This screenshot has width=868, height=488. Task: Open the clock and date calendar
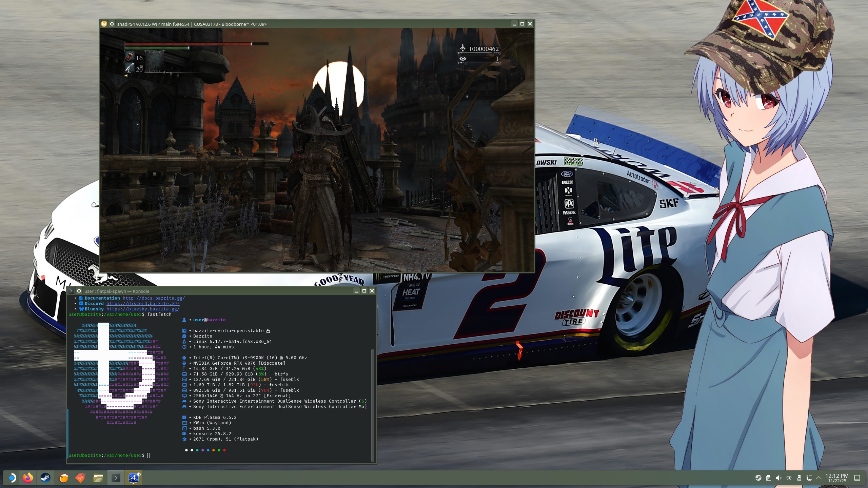[837, 478]
